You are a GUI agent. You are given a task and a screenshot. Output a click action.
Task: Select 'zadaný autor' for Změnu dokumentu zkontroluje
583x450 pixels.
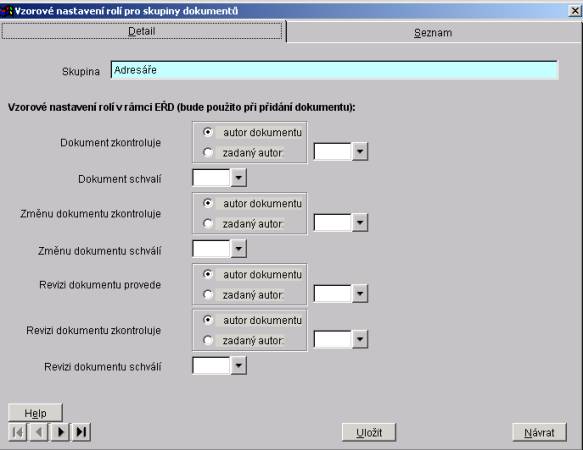coord(208,224)
